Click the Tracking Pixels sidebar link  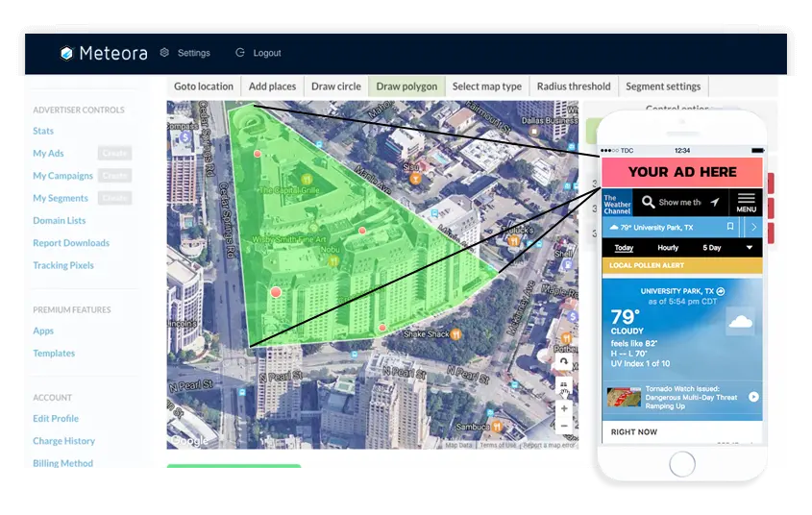pos(63,265)
